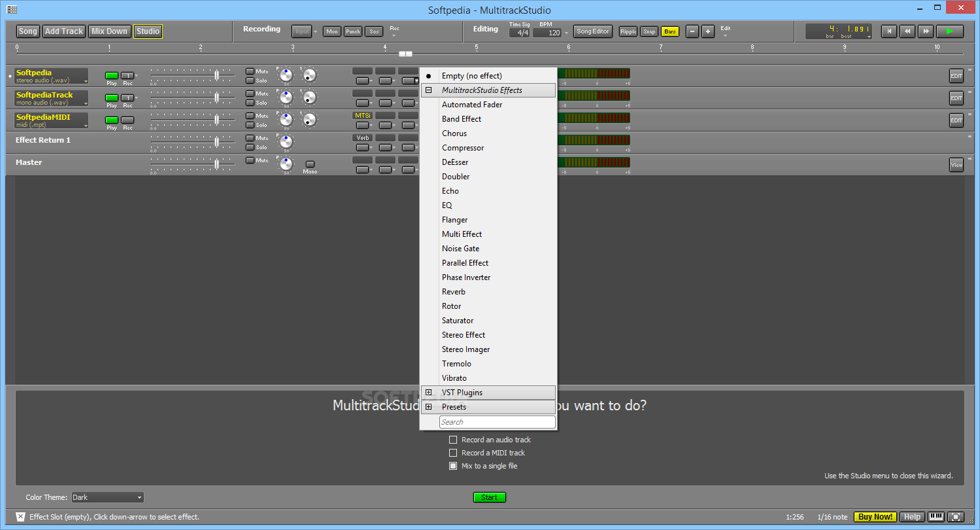Solo the SoftpediaTrack track

point(250,103)
